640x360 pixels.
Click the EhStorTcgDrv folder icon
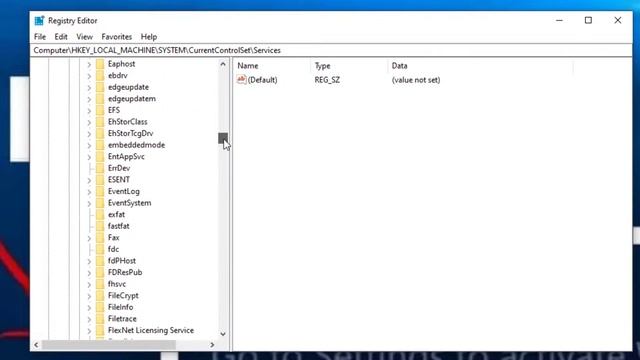point(100,133)
